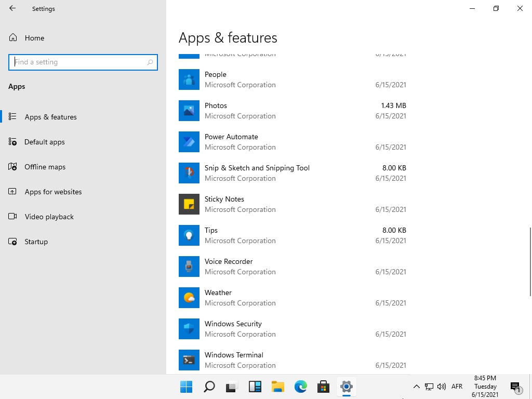
Task: Open the Apps & features section
Action: (x=83, y=117)
